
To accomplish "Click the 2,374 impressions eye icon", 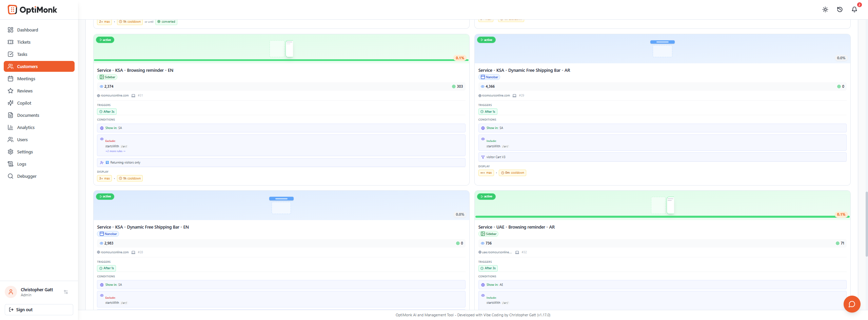I will [101, 87].
